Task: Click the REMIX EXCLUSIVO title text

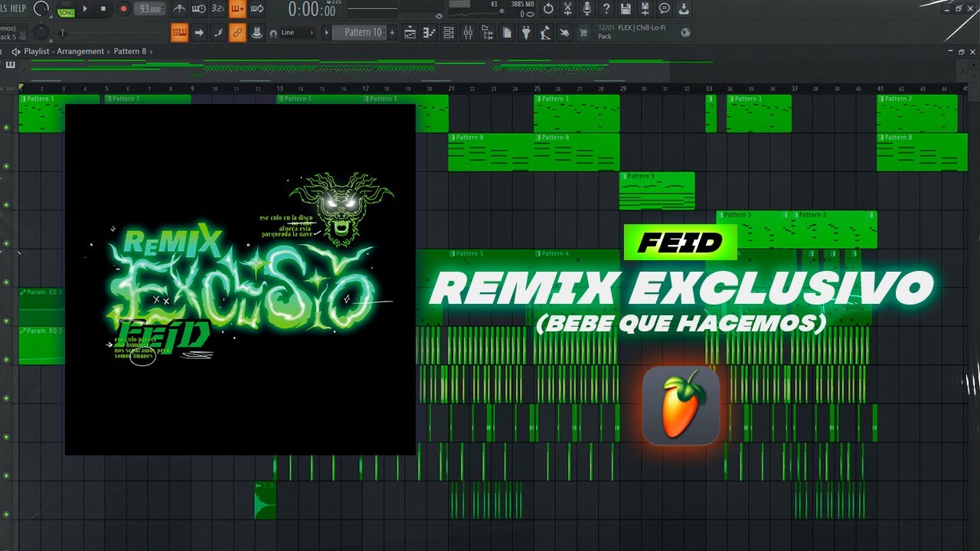Action: click(x=682, y=289)
